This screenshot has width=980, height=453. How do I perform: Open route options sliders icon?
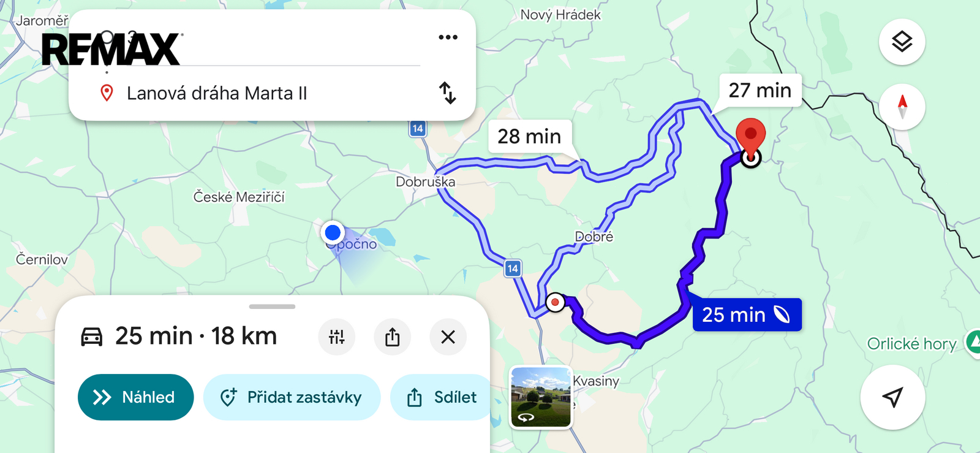(x=337, y=337)
